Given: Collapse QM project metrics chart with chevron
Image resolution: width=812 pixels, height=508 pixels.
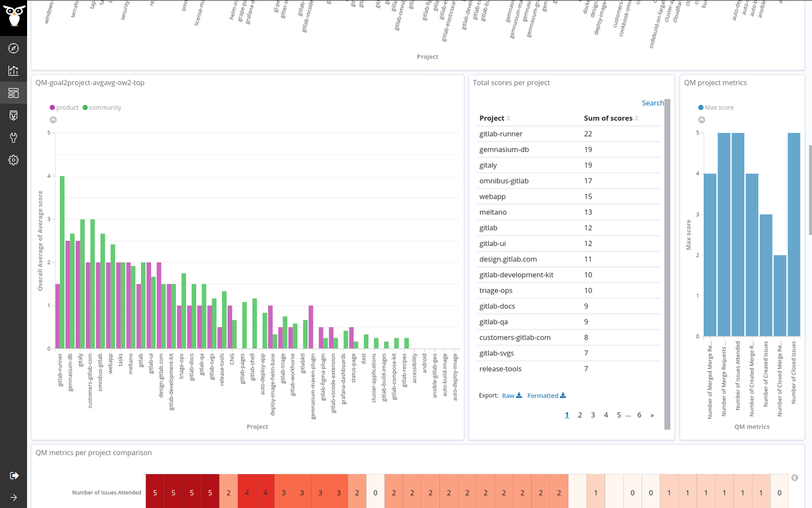Looking at the screenshot, I should click(701, 120).
